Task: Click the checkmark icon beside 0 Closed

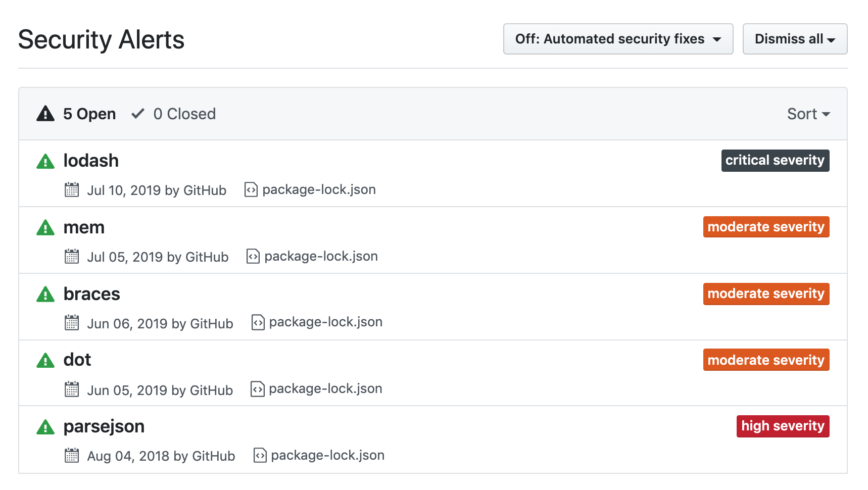Action: point(138,114)
